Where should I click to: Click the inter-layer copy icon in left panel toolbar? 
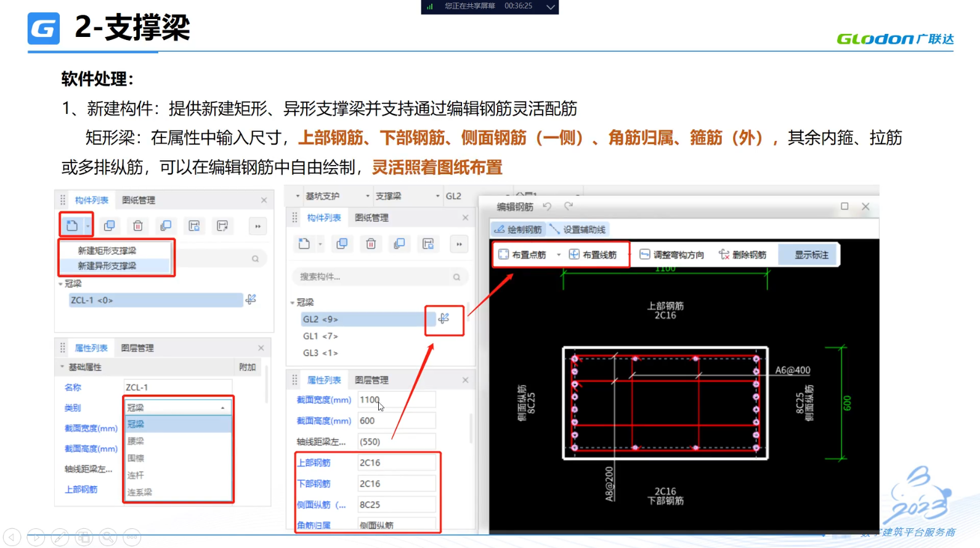tap(166, 226)
